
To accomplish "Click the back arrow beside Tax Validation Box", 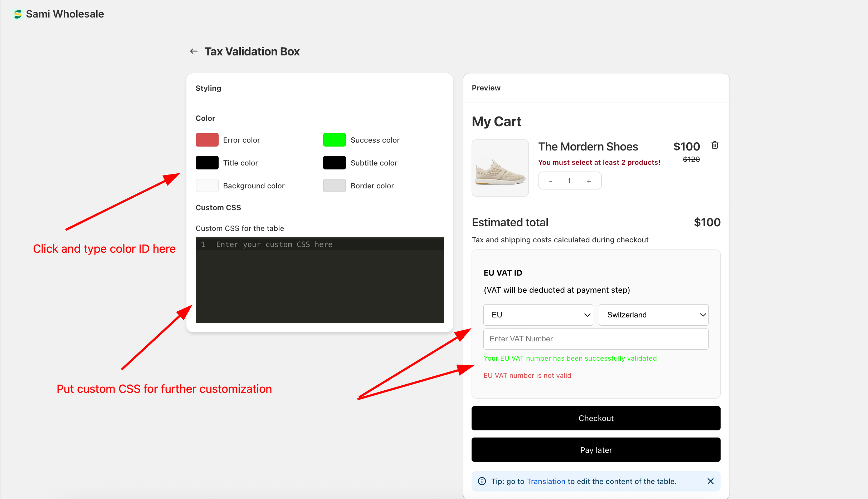I will pos(194,51).
